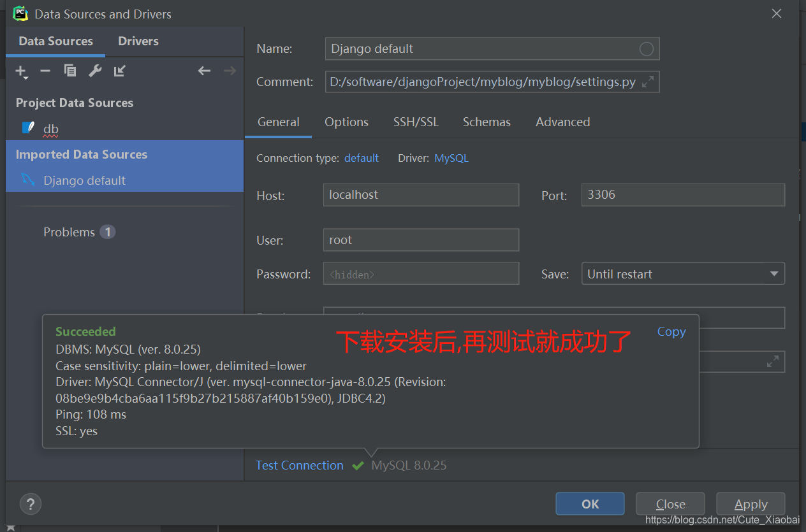This screenshot has height=532, width=806.
Task: Open the Schemas tab
Action: point(487,122)
